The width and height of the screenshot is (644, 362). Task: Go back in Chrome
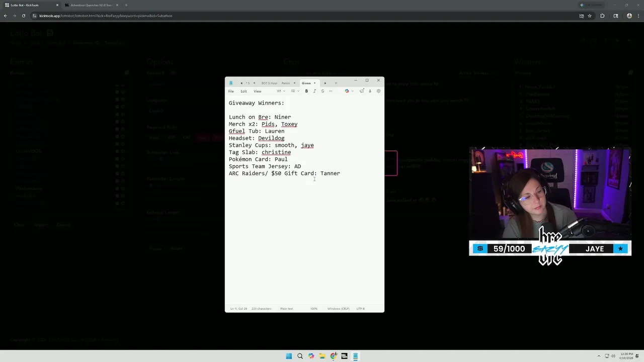(5, 16)
